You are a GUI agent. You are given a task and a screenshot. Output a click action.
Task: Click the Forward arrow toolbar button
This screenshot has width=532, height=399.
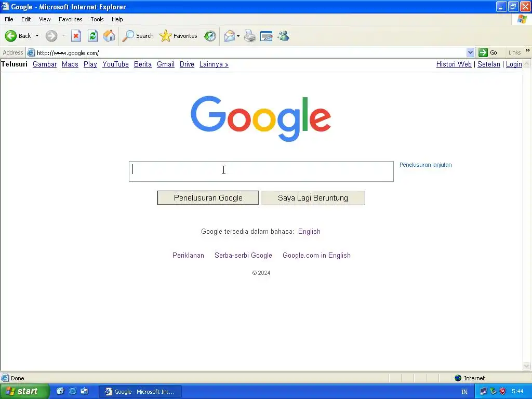pos(51,36)
